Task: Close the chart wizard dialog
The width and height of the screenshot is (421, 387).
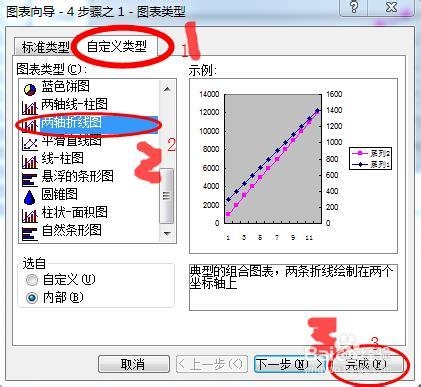Action: point(391,7)
